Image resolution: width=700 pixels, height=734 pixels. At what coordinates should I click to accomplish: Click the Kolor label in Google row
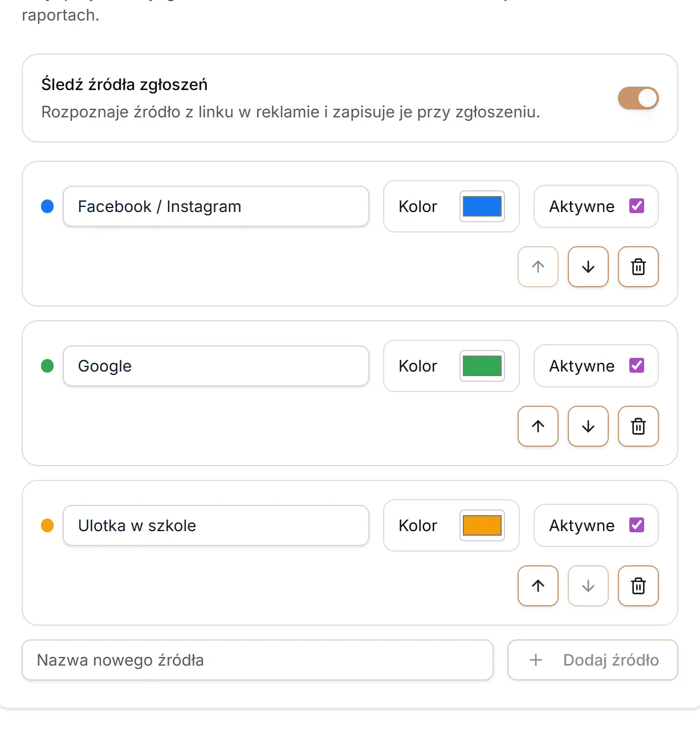tap(418, 366)
